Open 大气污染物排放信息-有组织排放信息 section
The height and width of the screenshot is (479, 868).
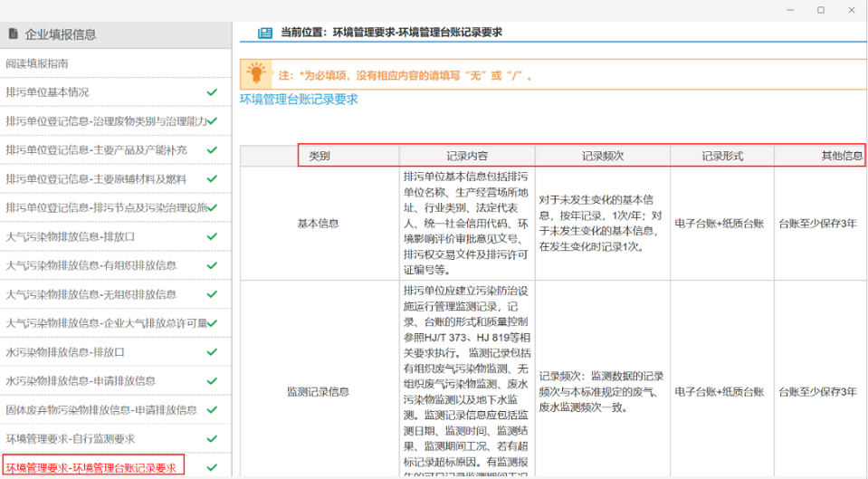91,265
